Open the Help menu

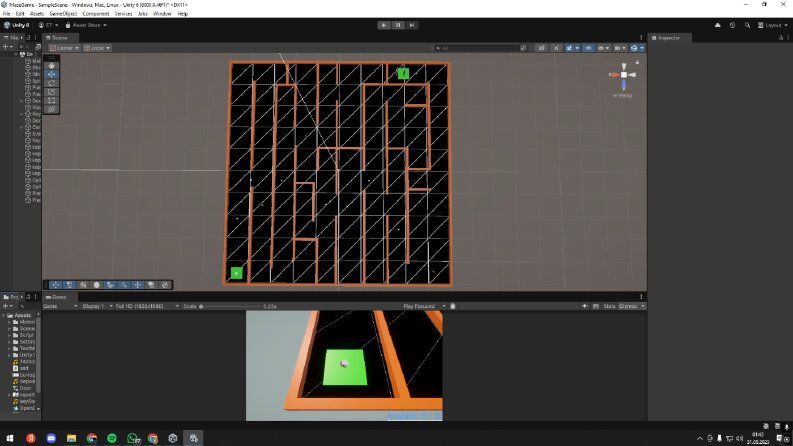point(183,14)
